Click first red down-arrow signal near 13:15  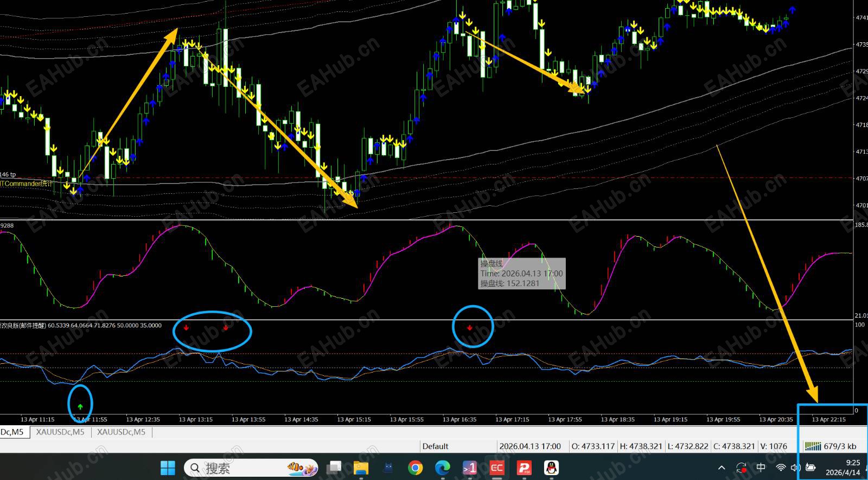(186, 327)
